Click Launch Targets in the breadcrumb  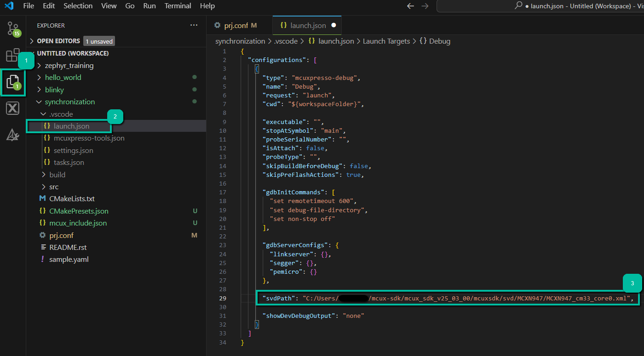coord(386,41)
